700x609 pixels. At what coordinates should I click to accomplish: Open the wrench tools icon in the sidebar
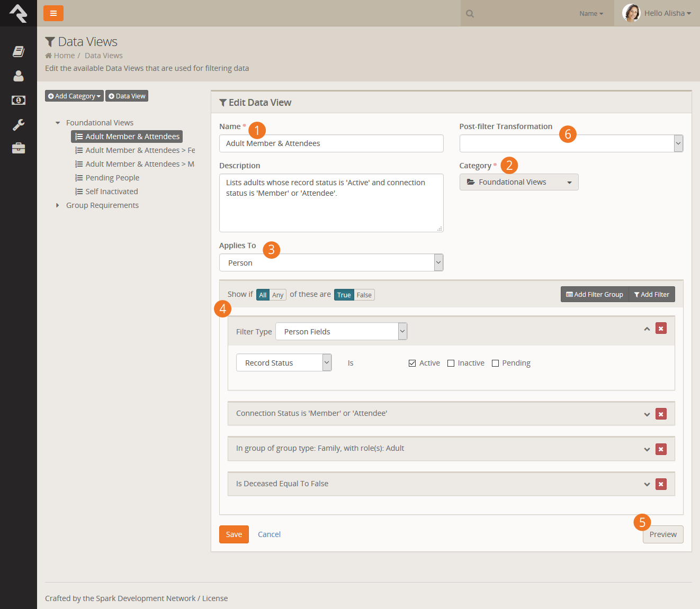[x=19, y=124]
